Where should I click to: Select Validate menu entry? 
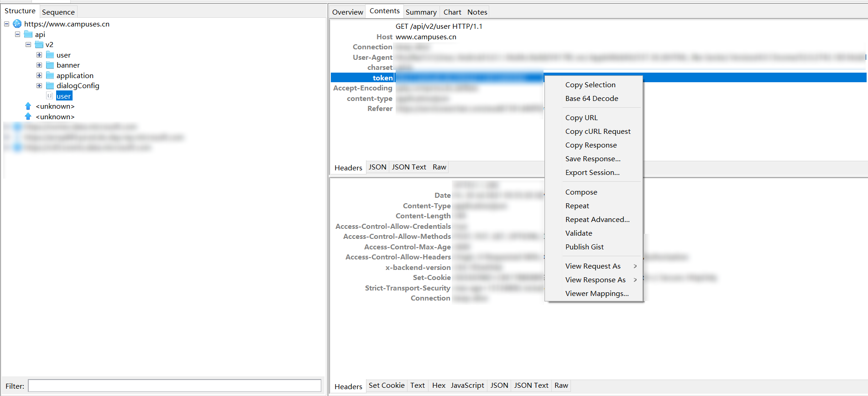click(x=594, y=233)
